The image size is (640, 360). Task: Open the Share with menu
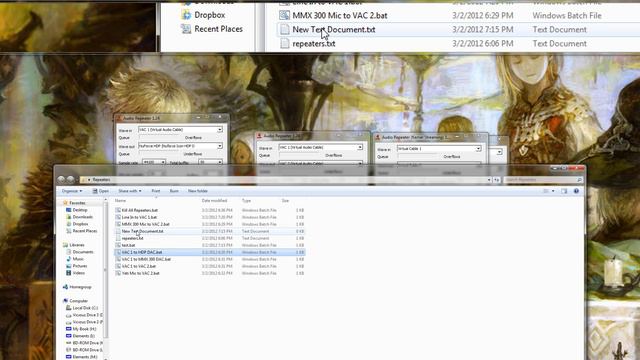point(129,191)
